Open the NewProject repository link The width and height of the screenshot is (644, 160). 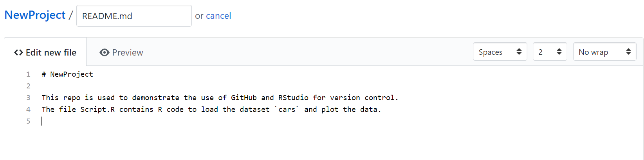tap(35, 15)
